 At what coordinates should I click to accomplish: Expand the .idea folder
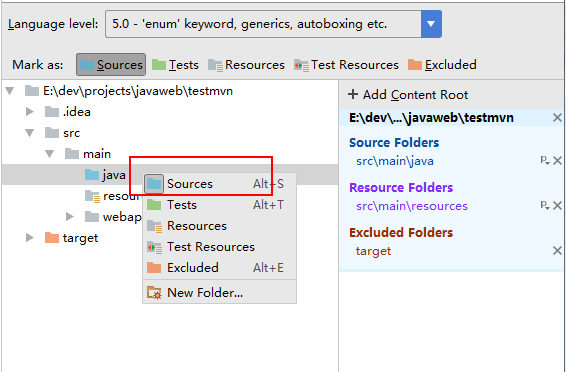point(30,112)
